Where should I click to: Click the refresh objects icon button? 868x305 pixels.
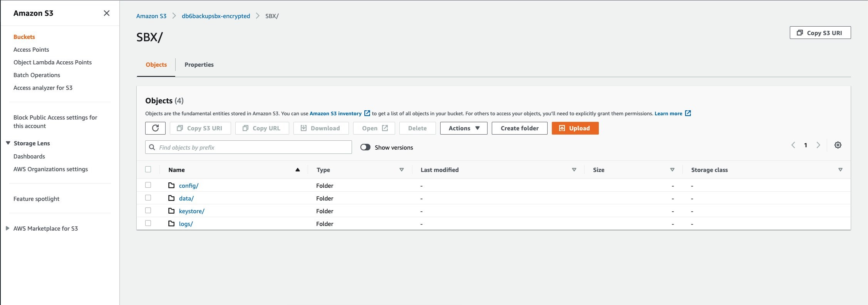click(155, 128)
